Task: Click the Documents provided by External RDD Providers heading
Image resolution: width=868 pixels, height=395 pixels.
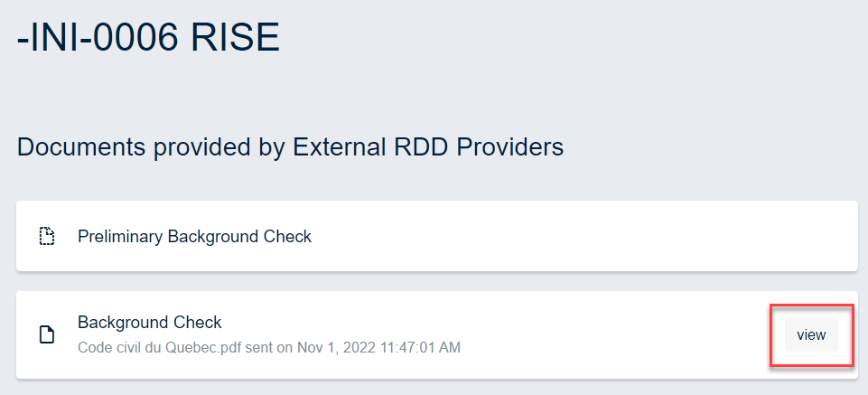Action: pos(290,146)
